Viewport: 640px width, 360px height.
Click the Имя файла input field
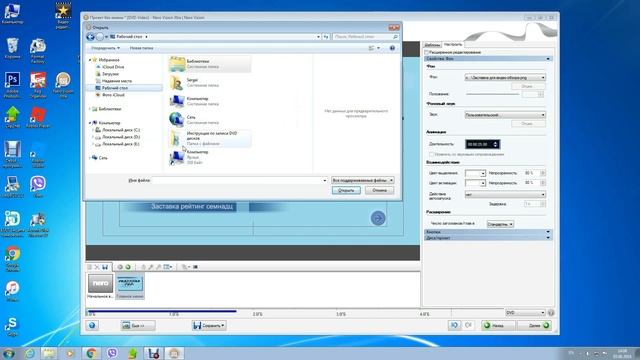pyautogui.click(x=240, y=180)
